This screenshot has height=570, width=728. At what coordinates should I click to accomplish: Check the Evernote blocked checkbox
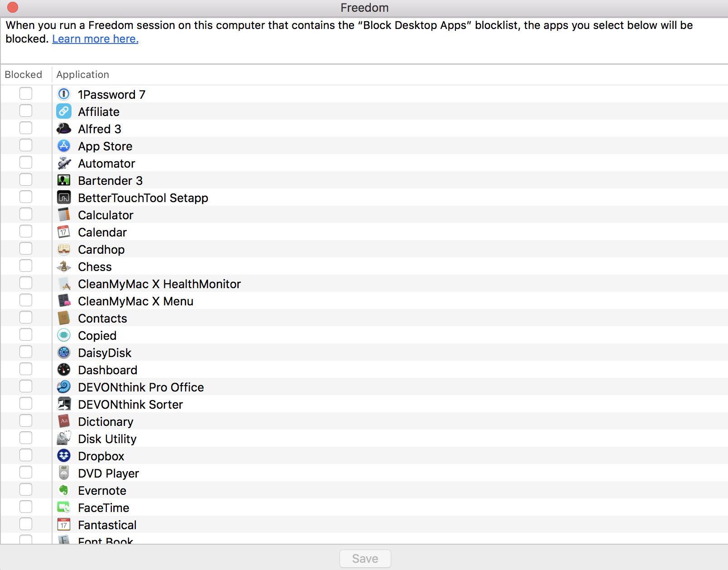click(x=26, y=489)
